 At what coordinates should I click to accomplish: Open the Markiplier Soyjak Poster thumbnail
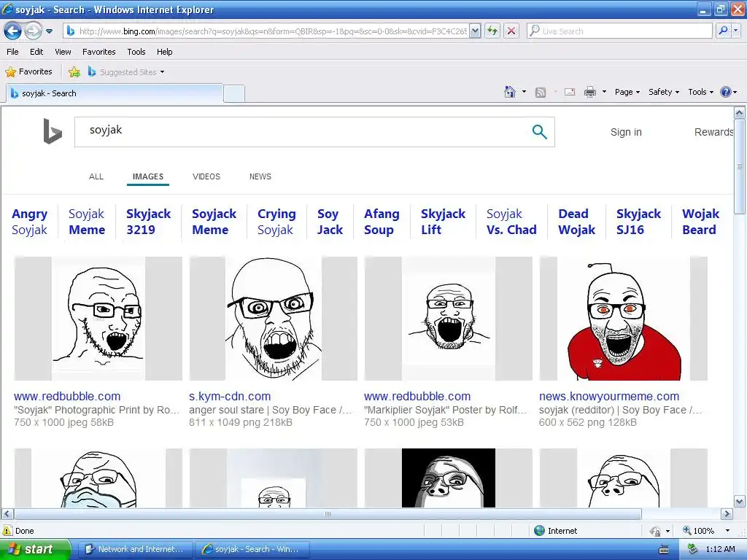click(449, 318)
